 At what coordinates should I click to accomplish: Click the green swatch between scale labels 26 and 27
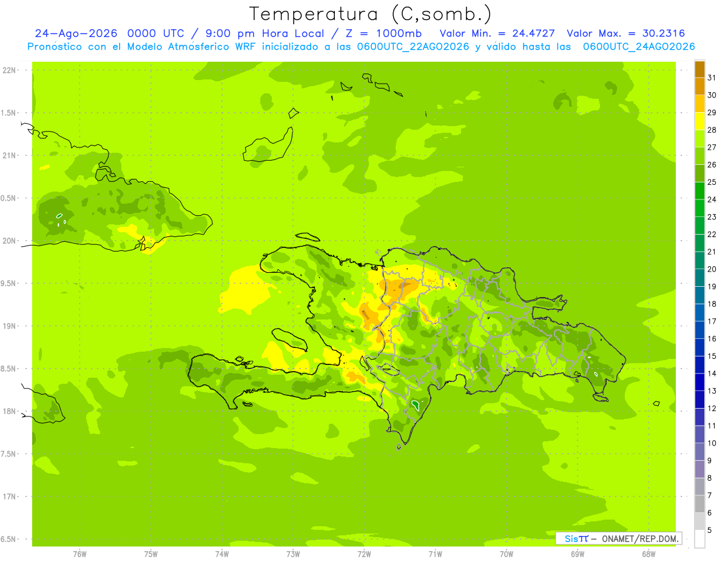699,156
